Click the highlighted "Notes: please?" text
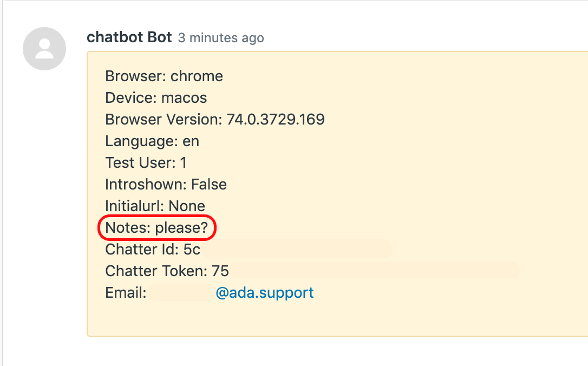The width and height of the screenshot is (588, 366). pyautogui.click(x=156, y=228)
